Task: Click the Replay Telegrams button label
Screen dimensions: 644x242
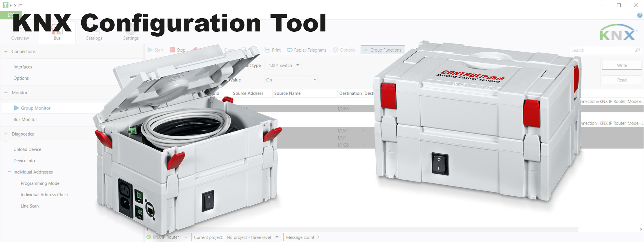Action: click(x=310, y=50)
